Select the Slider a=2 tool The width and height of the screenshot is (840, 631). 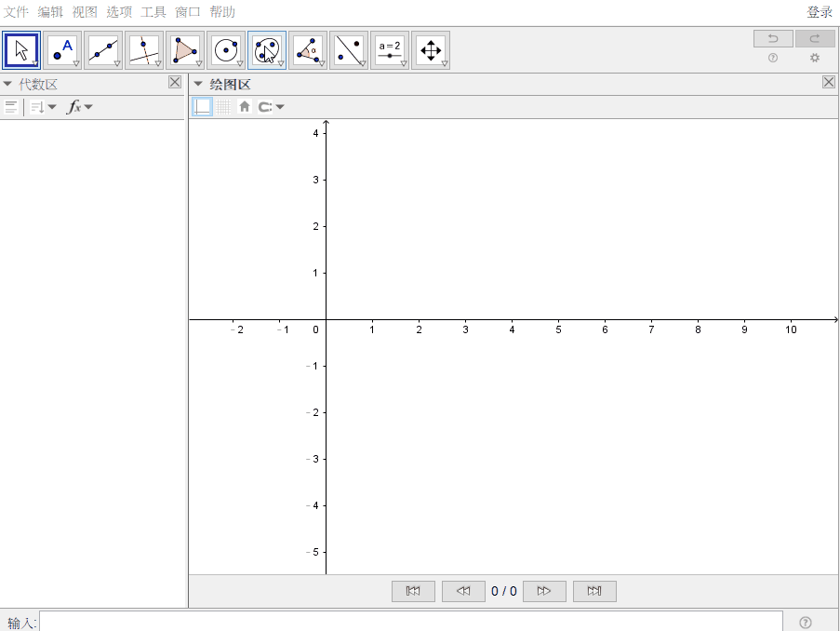(390, 50)
